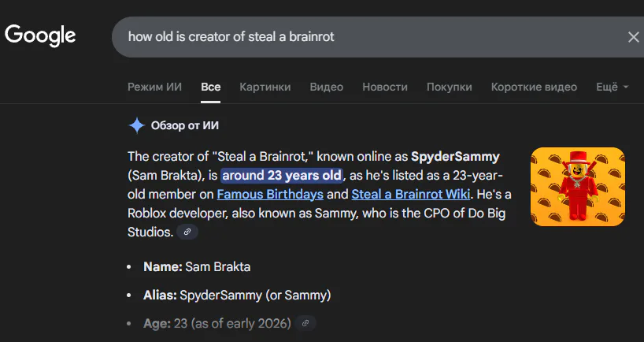This screenshot has width=644, height=342.
Task: Switch to the Режим ИИ tab
Action: [154, 87]
